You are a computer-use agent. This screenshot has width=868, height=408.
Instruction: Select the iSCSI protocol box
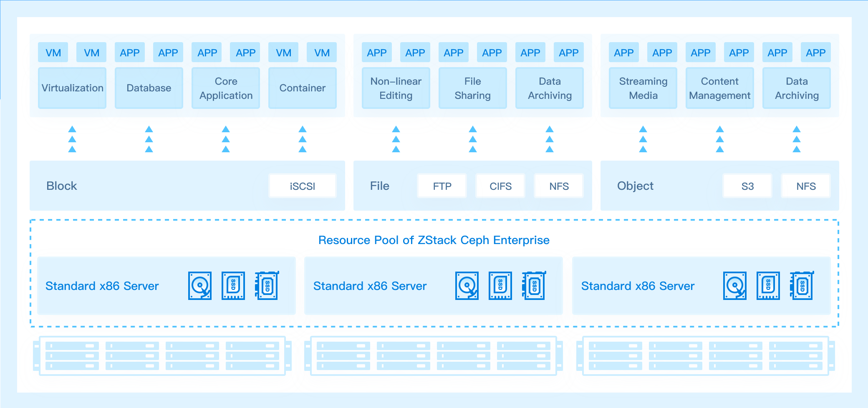[303, 186]
